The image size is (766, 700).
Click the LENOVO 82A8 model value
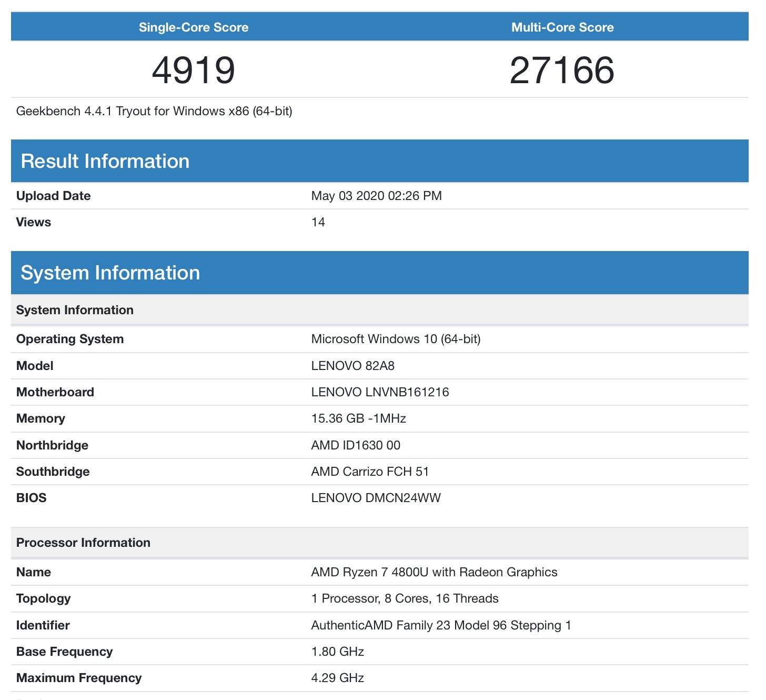(352, 366)
